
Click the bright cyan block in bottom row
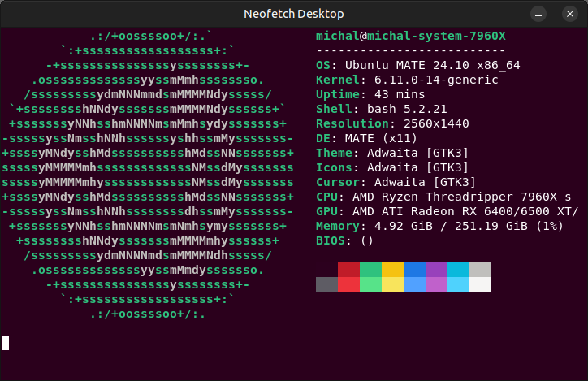coord(458,284)
